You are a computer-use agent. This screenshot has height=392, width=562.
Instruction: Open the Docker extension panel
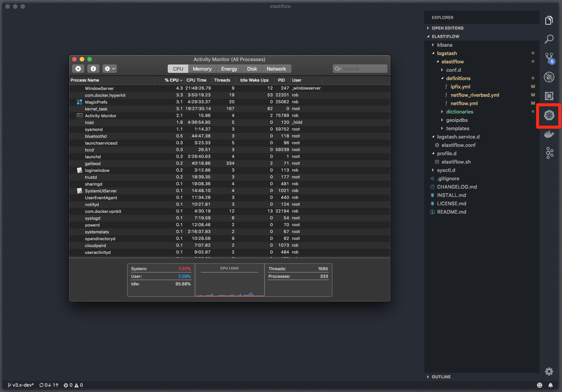tap(549, 134)
